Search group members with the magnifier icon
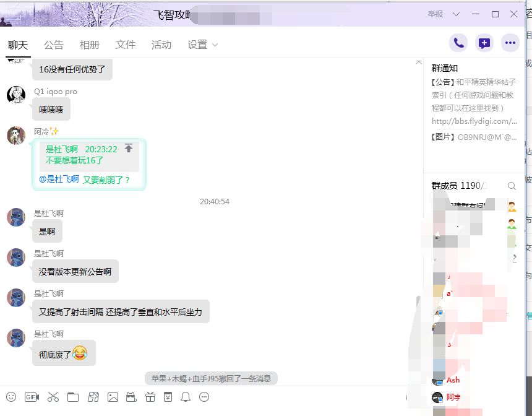The height and width of the screenshot is (416, 532). coord(512,186)
